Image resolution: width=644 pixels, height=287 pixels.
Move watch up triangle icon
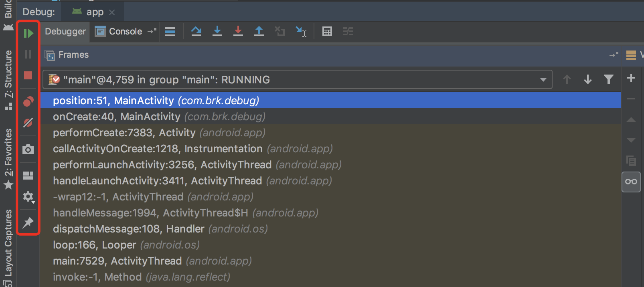631,119
